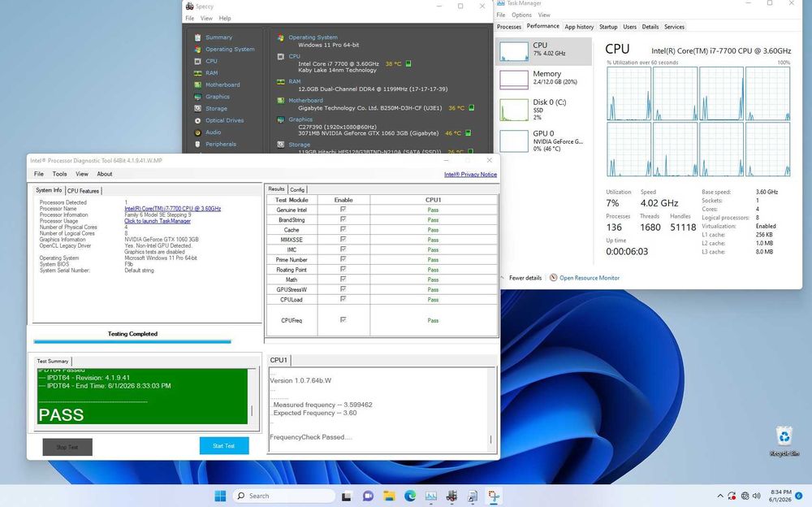Select the CPU icon in Speccy sidebar
Image resolution: width=812 pixels, height=507 pixels.
click(x=197, y=61)
